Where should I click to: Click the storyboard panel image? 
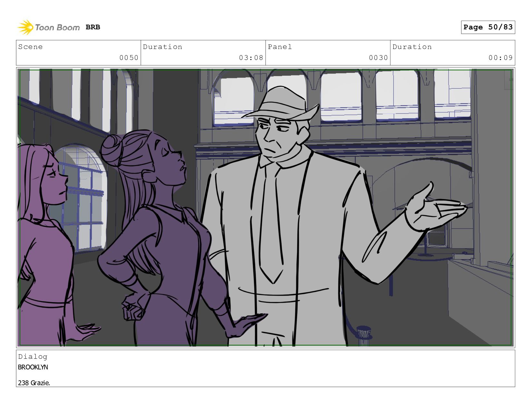point(265,208)
